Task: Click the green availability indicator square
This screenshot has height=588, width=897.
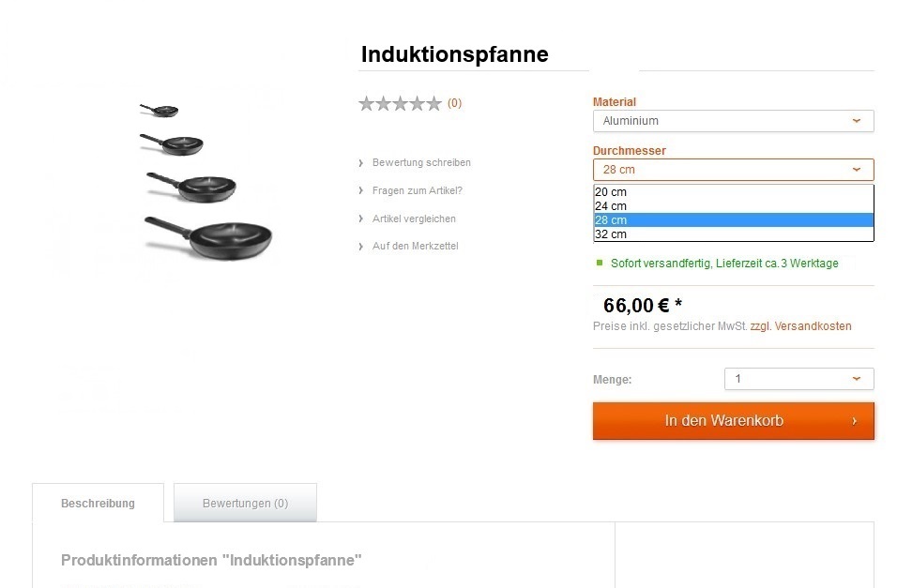Action: click(600, 264)
